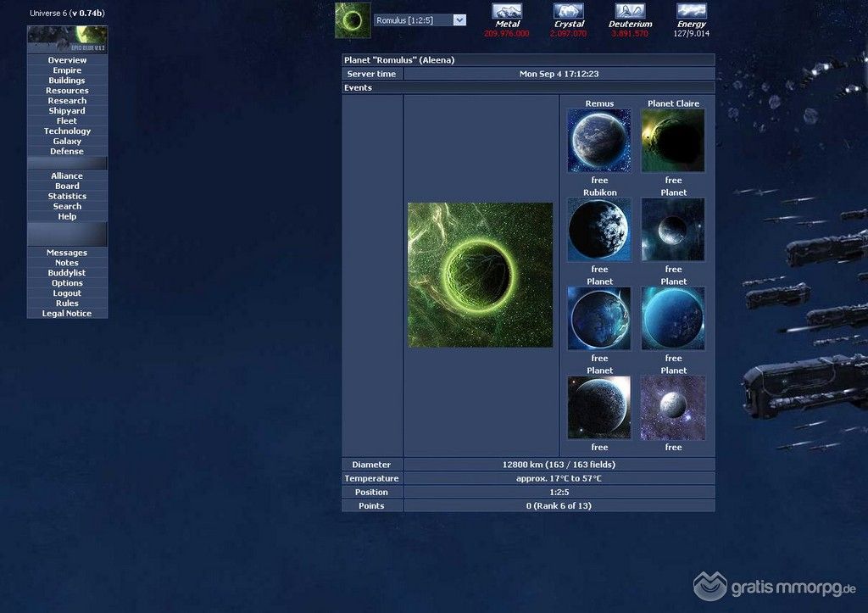
Task: Open the Rubikon planet thumbnail
Action: click(x=599, y=230)
